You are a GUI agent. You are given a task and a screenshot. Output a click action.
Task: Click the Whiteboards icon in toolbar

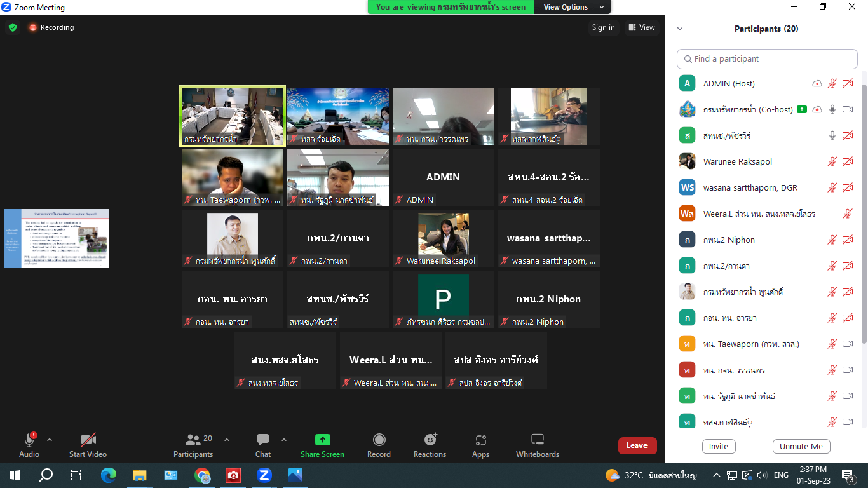click(x=538, y=440)
